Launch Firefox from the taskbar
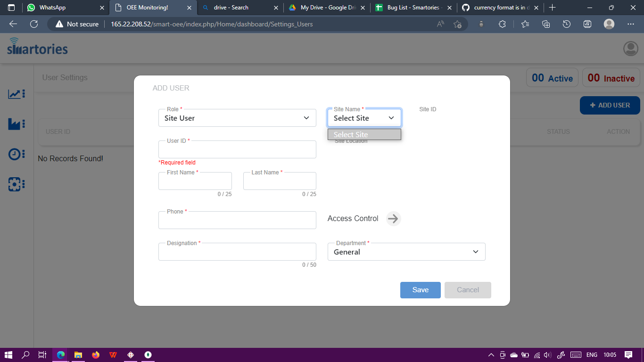 [96, 354]
